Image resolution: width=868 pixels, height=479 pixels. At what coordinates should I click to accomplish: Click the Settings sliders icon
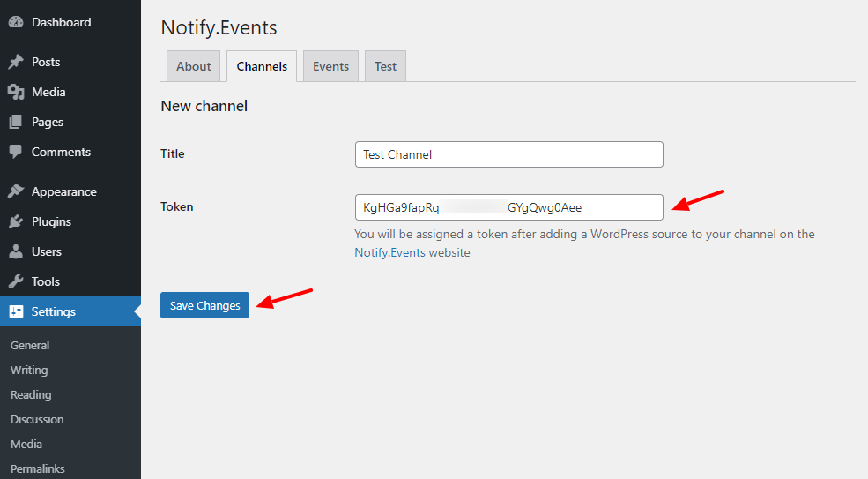click(16, 311)
